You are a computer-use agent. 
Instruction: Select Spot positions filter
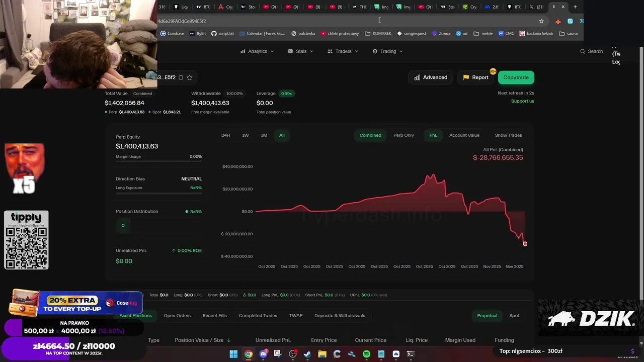pyautogui.click(x=514, y=316)
